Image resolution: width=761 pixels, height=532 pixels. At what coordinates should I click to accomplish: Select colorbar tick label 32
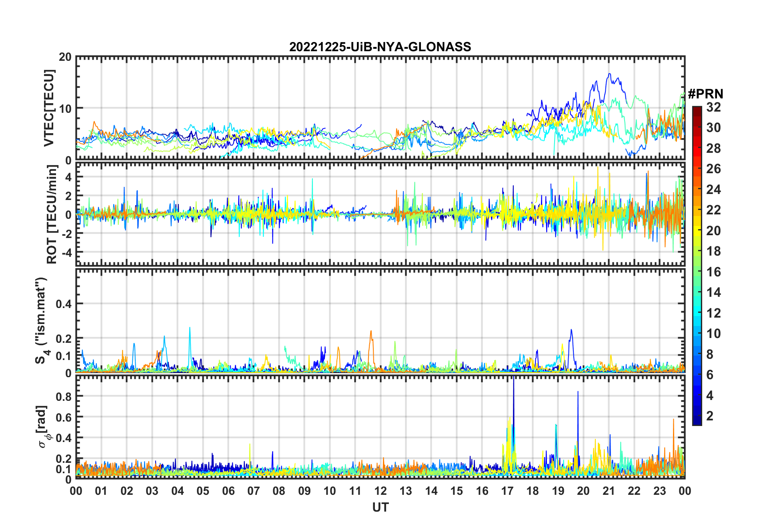click(713, 107)
